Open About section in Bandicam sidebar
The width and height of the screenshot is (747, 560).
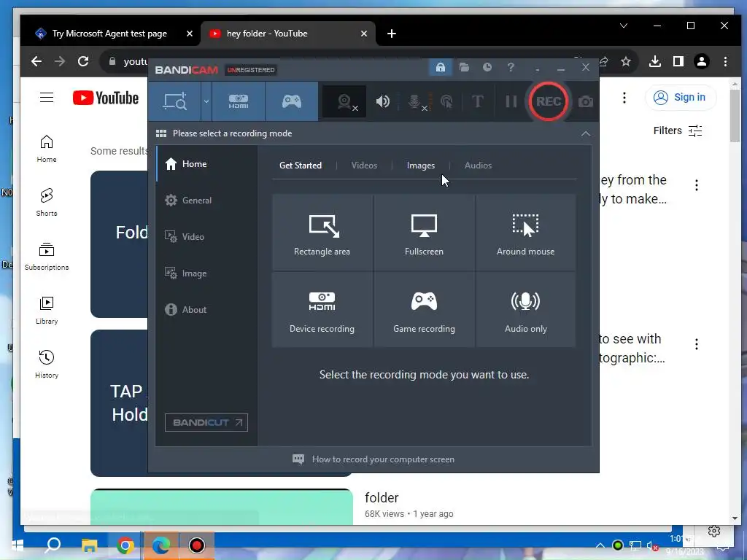click(x=206, y=309)
